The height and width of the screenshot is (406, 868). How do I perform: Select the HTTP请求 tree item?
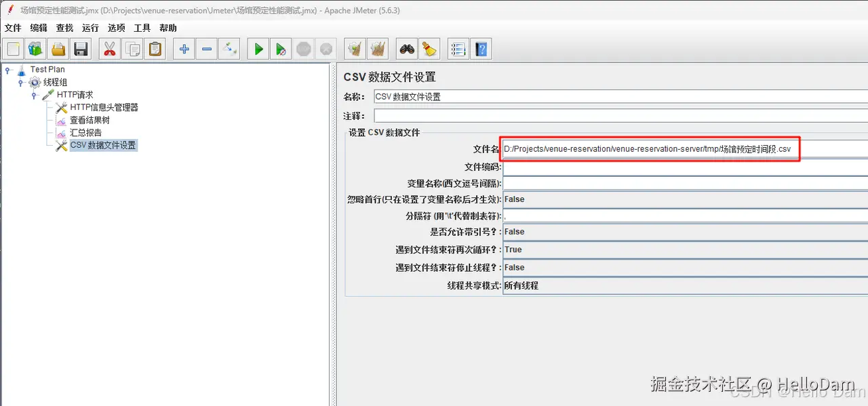[75, 95]
